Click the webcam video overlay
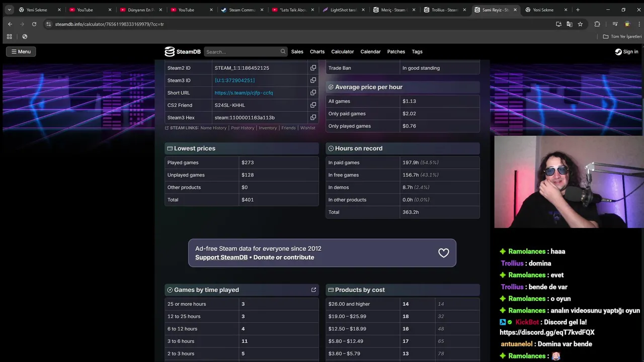 (569, 182)
